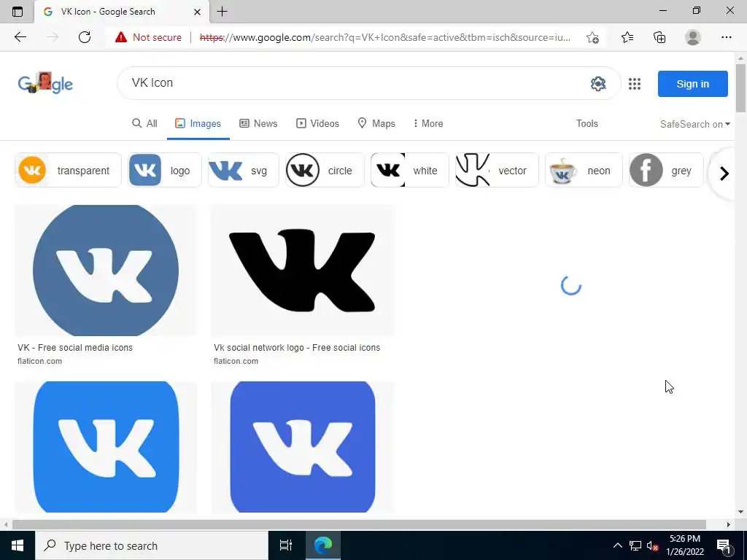Click the browser profile avatar icon

(x=693, y=37)
